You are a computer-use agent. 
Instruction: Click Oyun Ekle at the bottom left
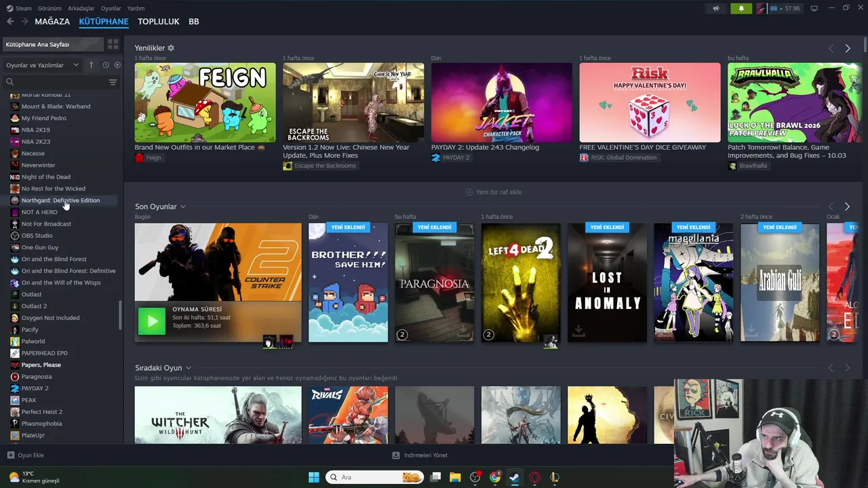pyautogui.click(x=26, y=455)
